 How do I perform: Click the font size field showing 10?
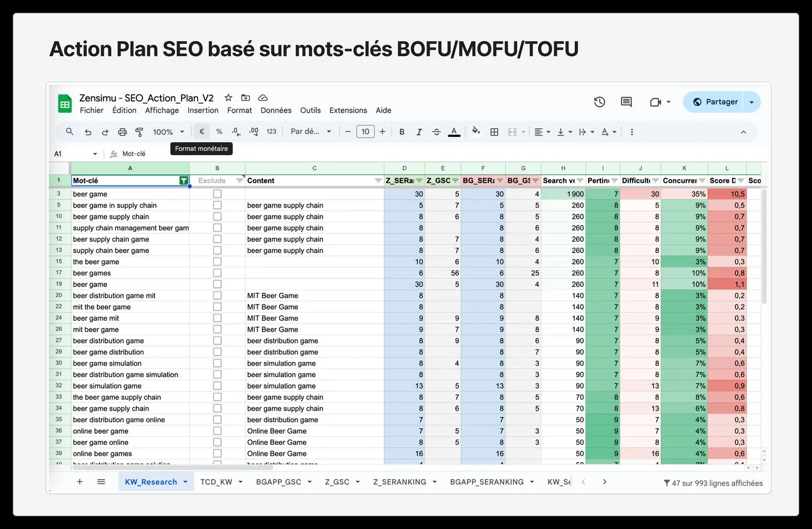(x=365, y=132)
